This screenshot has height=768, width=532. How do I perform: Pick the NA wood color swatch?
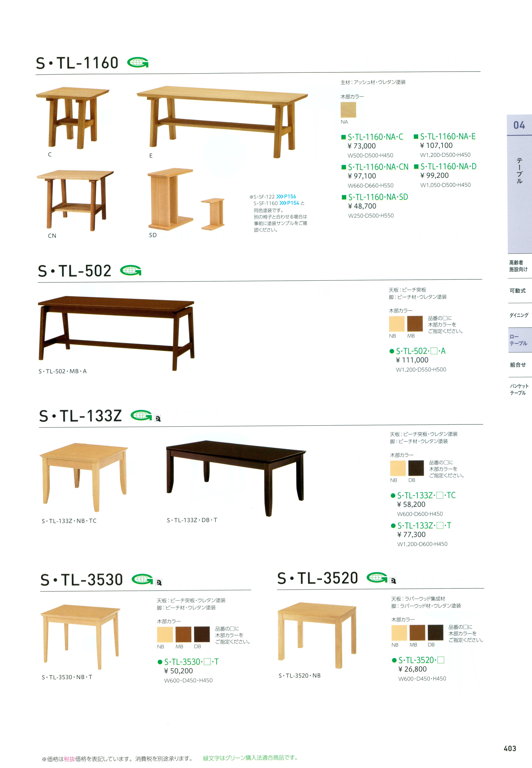click(x=348, y=110)
